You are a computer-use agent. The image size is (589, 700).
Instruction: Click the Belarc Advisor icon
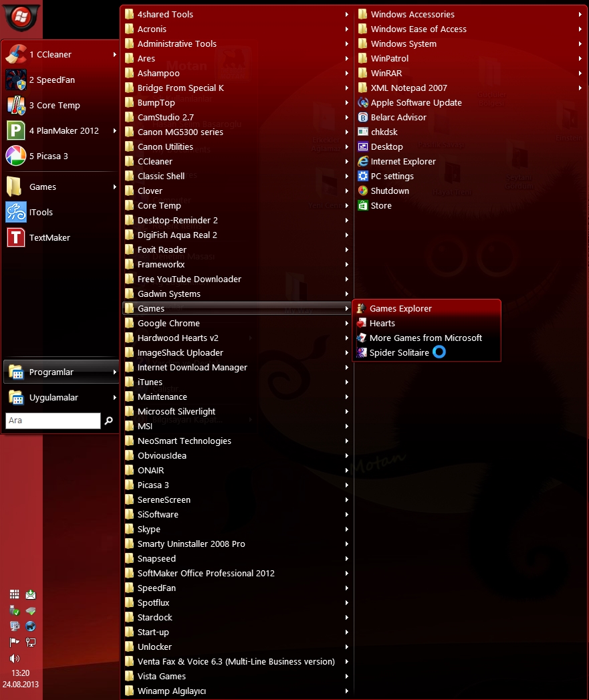tap(363, 118)
